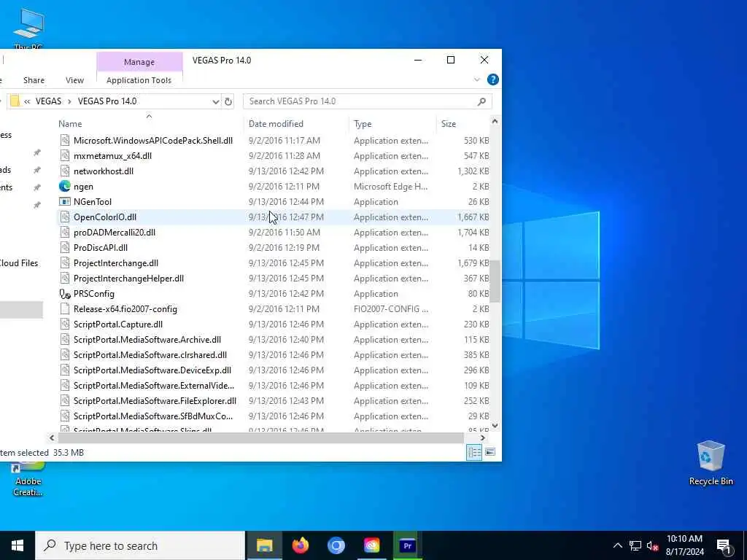
Task: Expand hidden breadcrumb path chevrons
Action: click(27, 101)
